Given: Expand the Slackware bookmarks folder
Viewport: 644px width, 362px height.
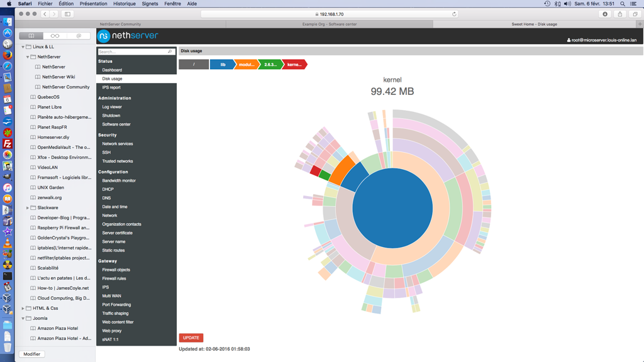Looking at the screenshot, I should (28, 207).
